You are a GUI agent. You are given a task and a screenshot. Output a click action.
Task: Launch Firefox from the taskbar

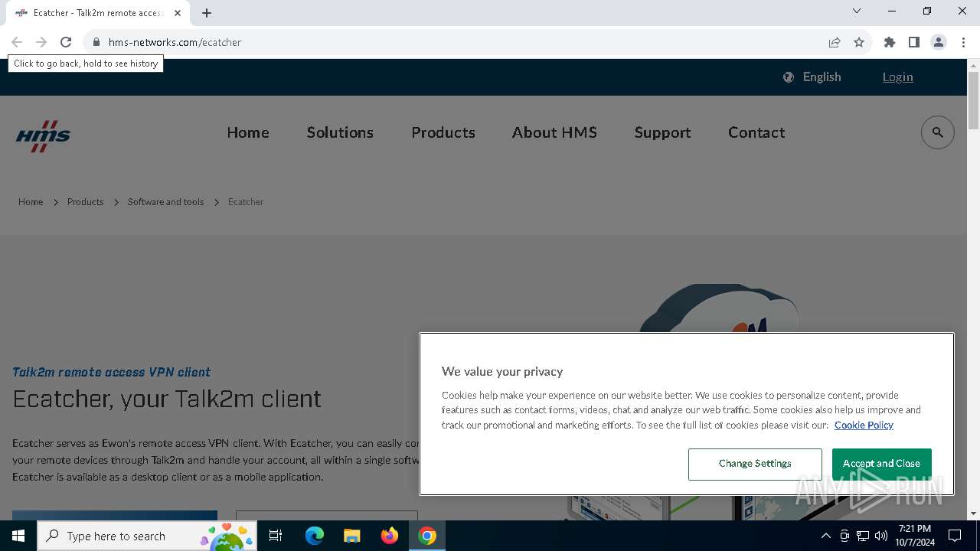390,536
